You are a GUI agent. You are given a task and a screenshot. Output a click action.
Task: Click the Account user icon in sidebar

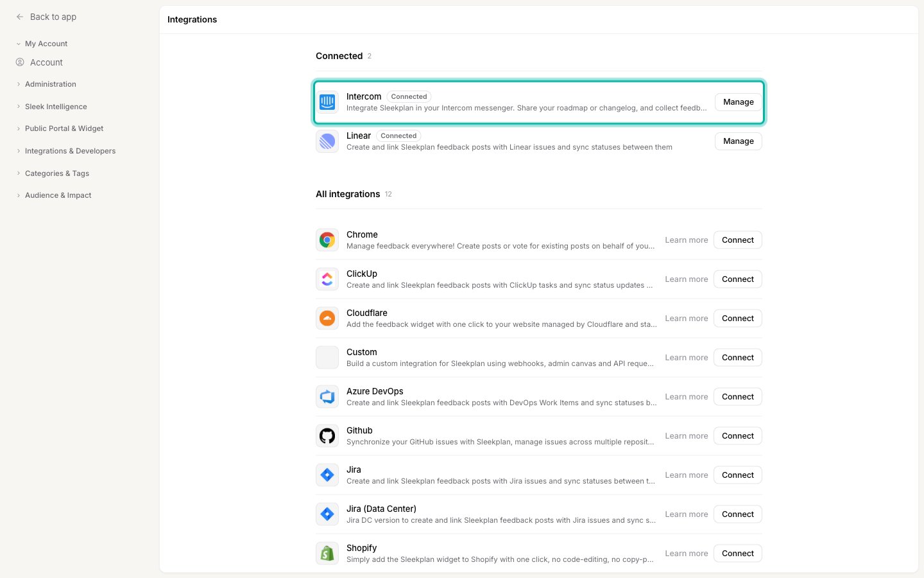[20, 62]
